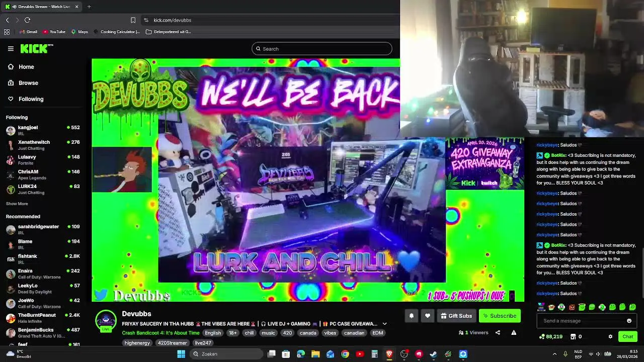Open the viewers list showing 1 Viewers

[x=473, y=332]
